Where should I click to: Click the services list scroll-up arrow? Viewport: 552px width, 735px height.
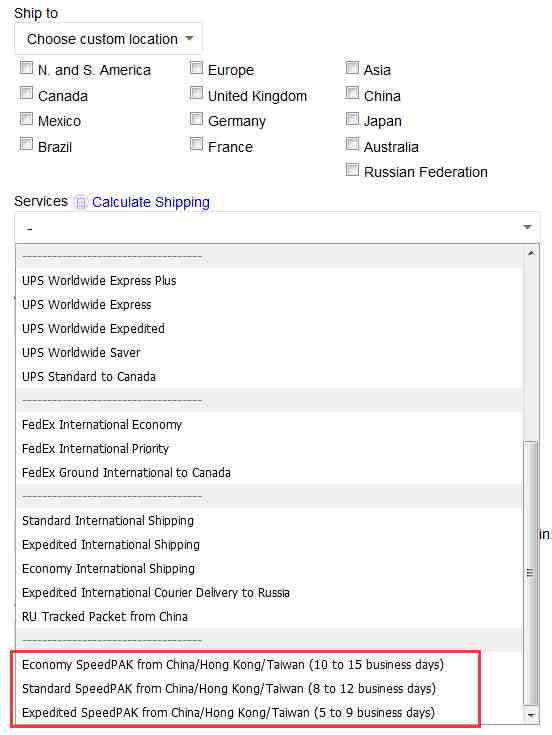click(531, 253)
